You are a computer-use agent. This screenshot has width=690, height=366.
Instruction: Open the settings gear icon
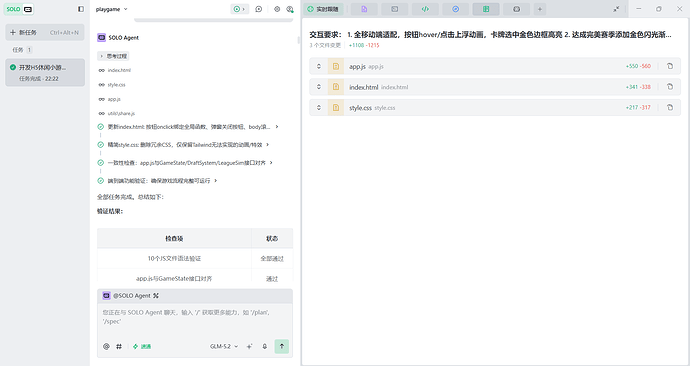[277, 9]
